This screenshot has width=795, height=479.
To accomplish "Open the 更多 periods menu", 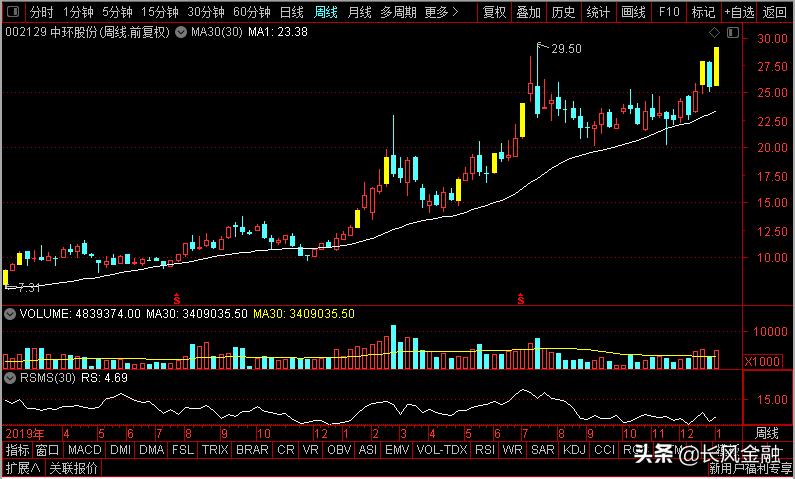I will tap(441, 12).
